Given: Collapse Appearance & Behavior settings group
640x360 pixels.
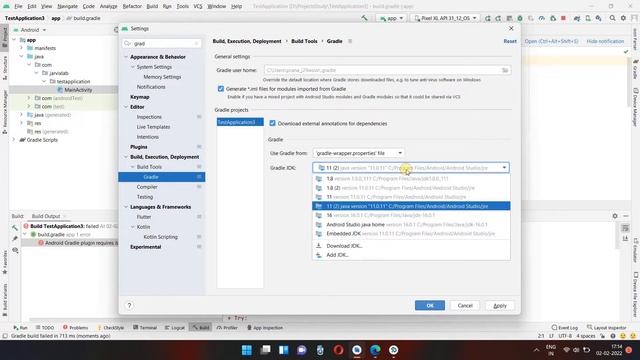Looking at the screenshot, I should click(126, 57).
